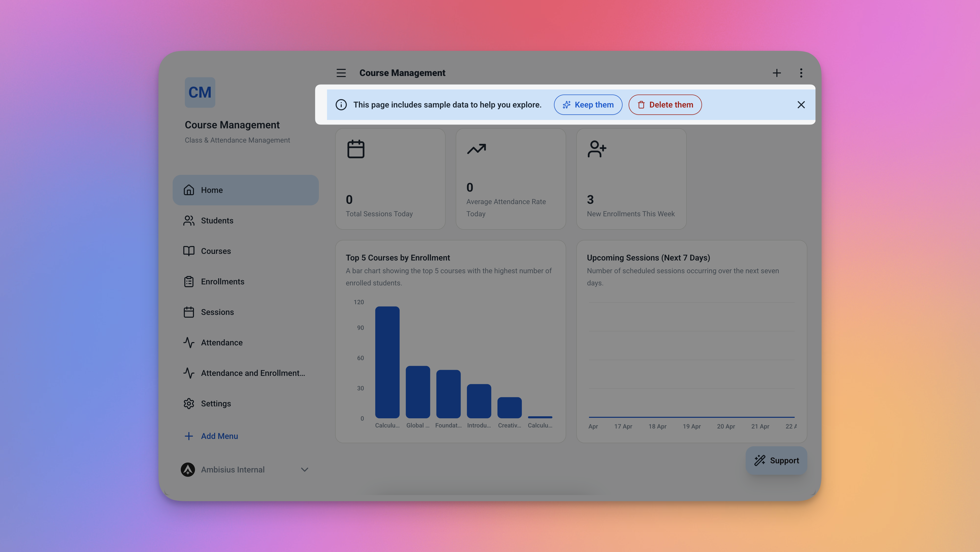This screenshot has height=552, width=980.
Task: Expand the Ambisius Internal workspace dropdown
Action: point(304,469)
